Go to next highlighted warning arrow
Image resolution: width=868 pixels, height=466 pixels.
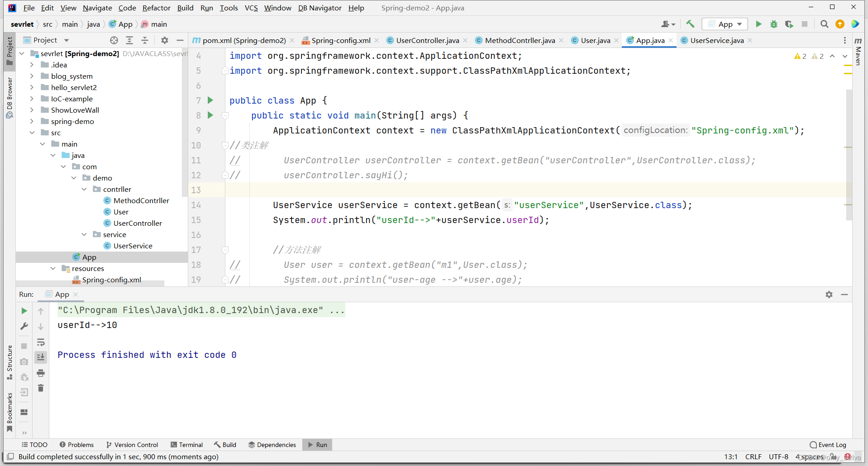pyautogui.click(x=845, y=56)
